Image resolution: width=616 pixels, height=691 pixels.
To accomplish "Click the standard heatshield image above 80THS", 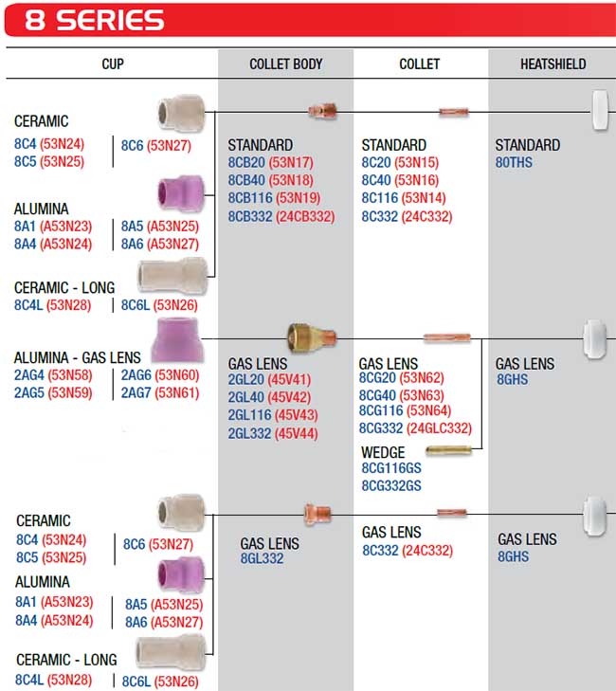I will pyautogui.click(x=599, y=111).
